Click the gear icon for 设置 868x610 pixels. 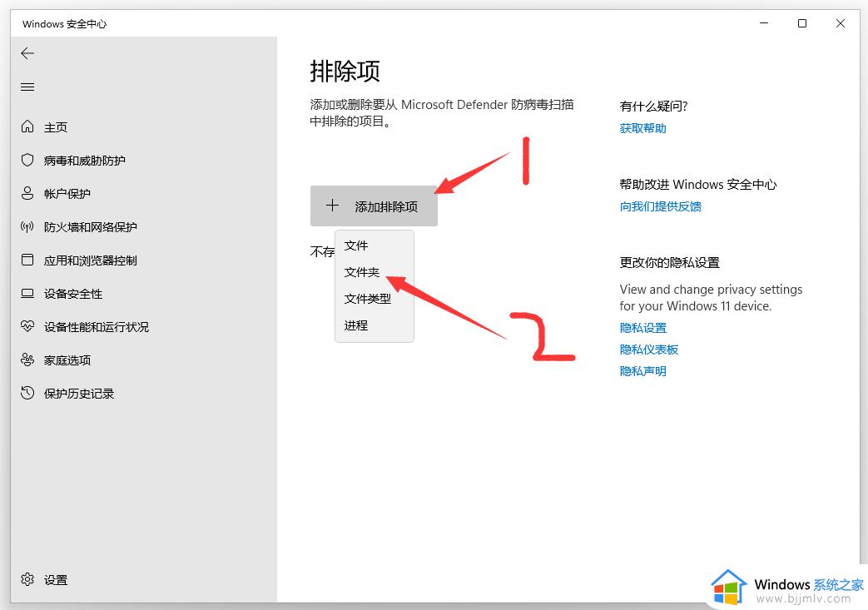[27, 579]
